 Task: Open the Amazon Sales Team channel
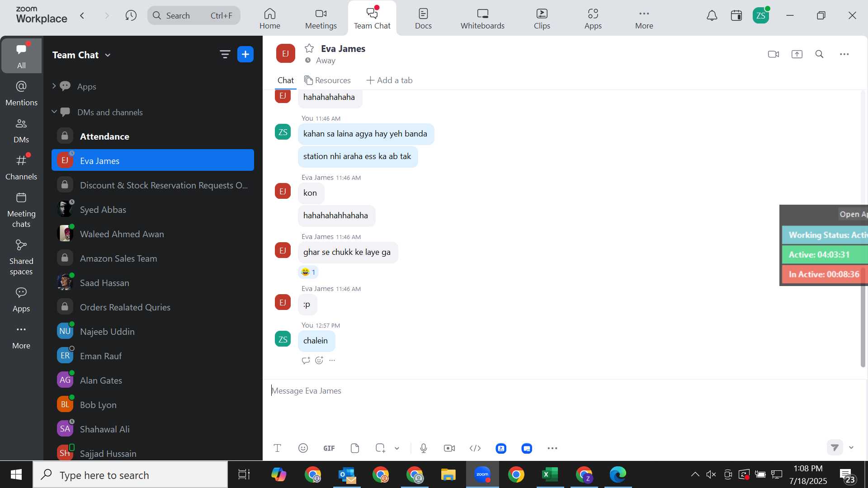coord(153,258)
